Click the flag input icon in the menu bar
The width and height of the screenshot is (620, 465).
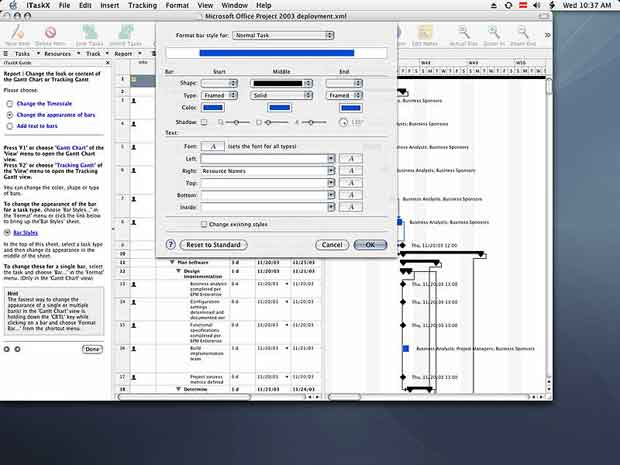click(x=523, y=5)
